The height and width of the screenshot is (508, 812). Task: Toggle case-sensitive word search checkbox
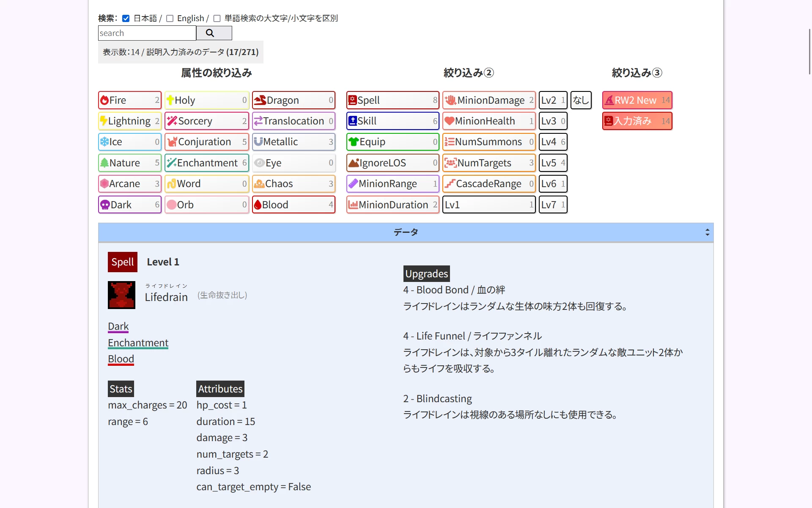pyautogui.click(x=217, y=18)
